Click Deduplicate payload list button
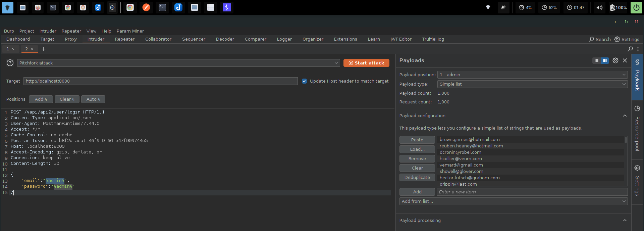Screen dimensions: 644x231 point(417,177)
